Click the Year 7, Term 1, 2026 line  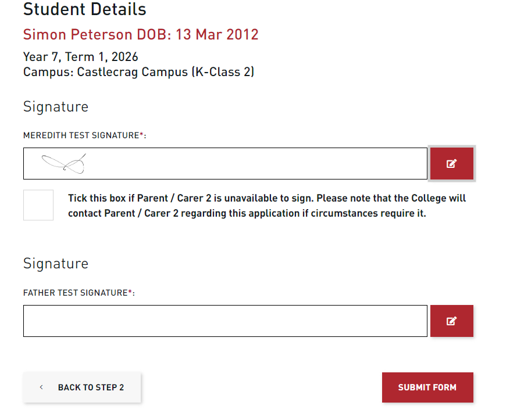pos(81,57)
